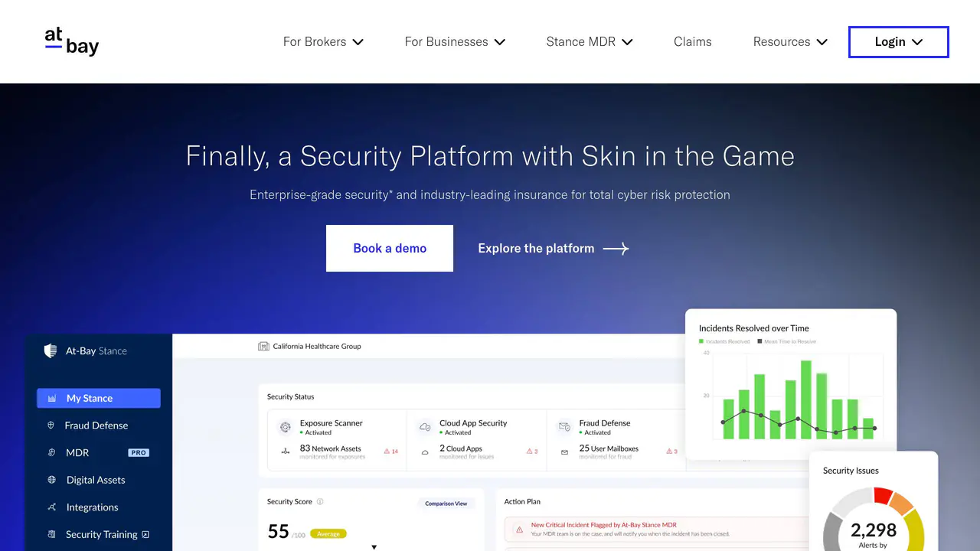Viewport: 980px width, 551px height.
Task: Click the 25 User Mailboxes text
Action: click(x=609, y=448)
